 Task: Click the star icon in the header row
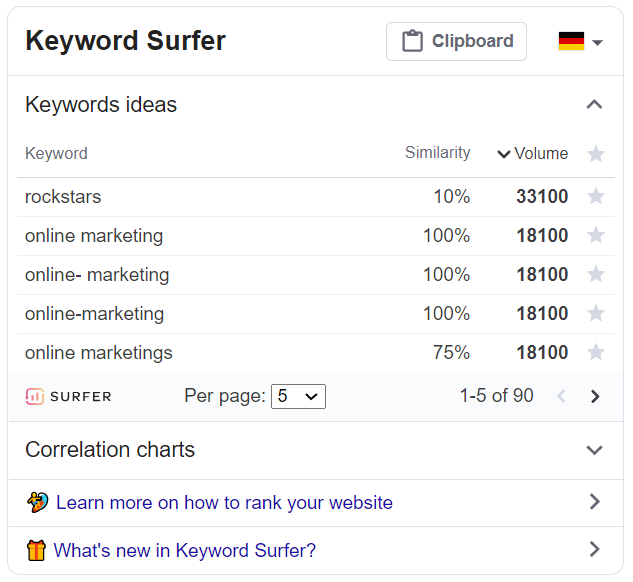coord(595,154)
